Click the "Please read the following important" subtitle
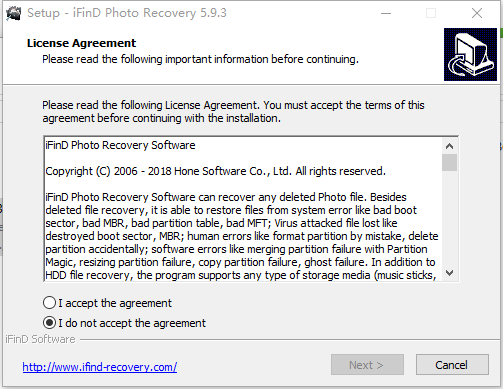The height and width of the screenshot is (389, 503). coord(200,59)
